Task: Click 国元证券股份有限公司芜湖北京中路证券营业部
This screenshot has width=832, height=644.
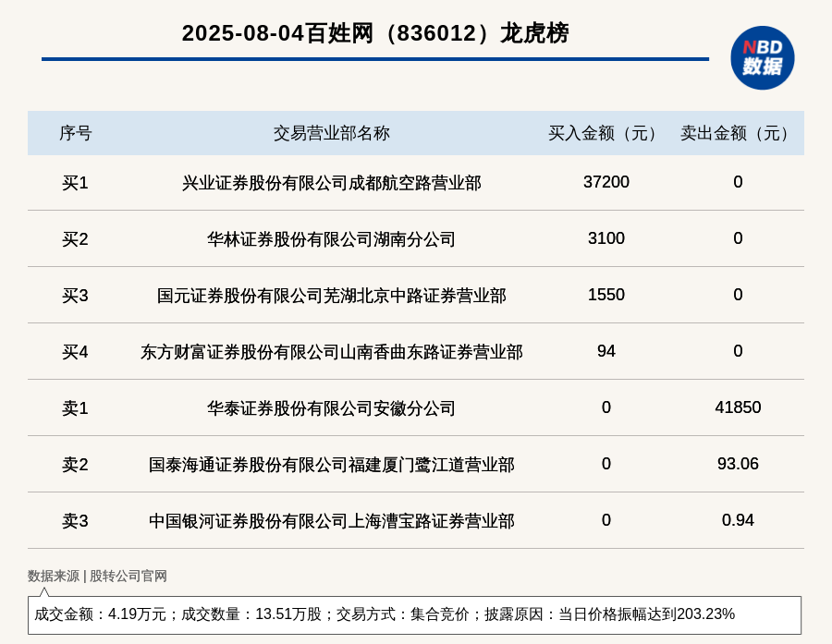Action: tap(332, 296)
